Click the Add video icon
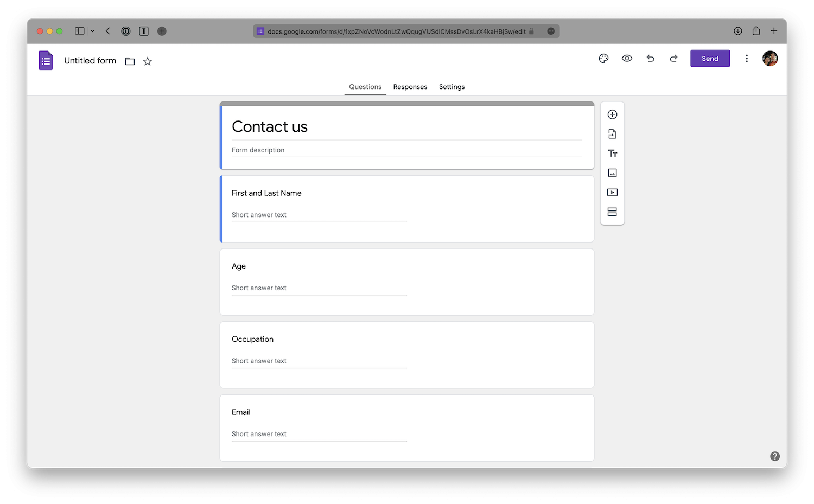The width and height of the screenshot is (814, 504). point(612,193)
